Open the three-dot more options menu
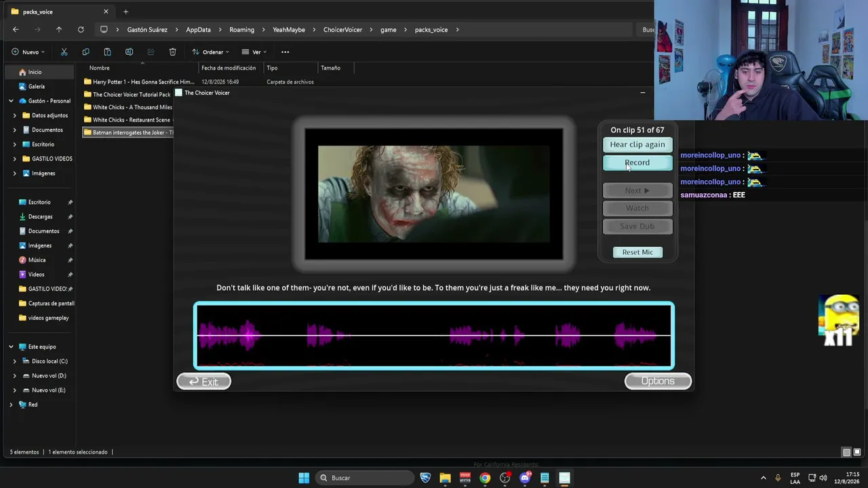 285,52
